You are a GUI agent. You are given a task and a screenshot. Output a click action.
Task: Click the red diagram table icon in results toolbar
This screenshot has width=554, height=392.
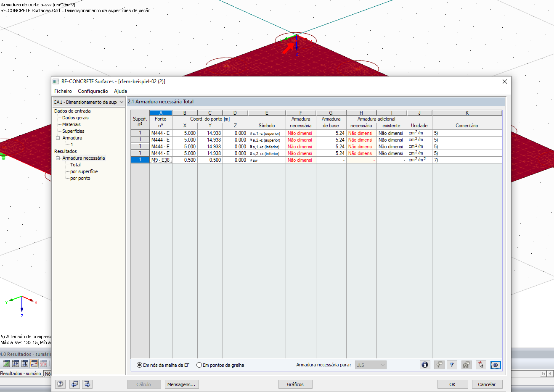(x=43, y=363)
